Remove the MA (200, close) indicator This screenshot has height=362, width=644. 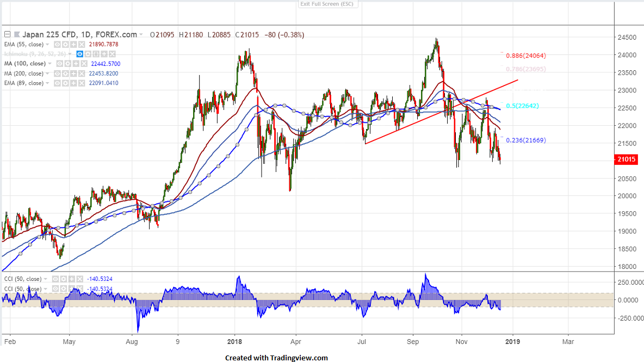click(x=82, y=73)
